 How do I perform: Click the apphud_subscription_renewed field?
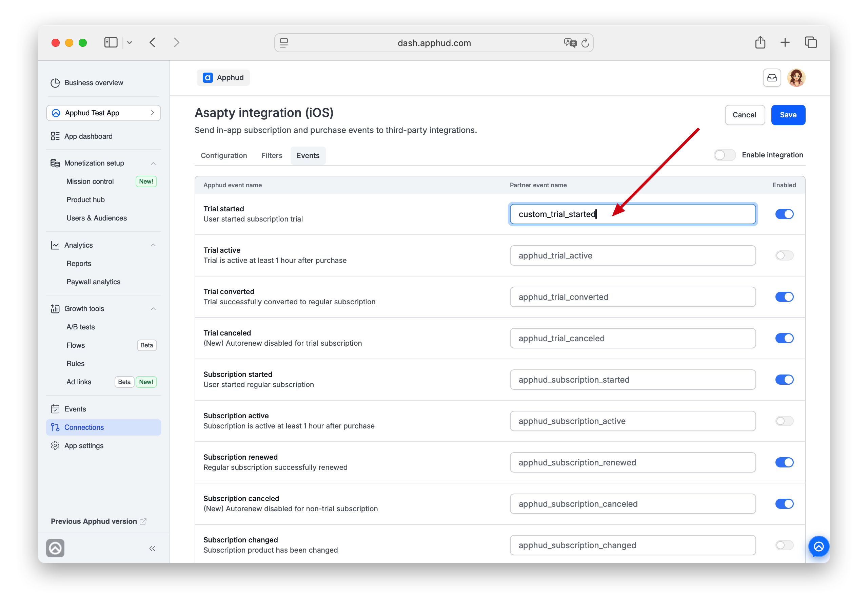click(x=633, y=462)
